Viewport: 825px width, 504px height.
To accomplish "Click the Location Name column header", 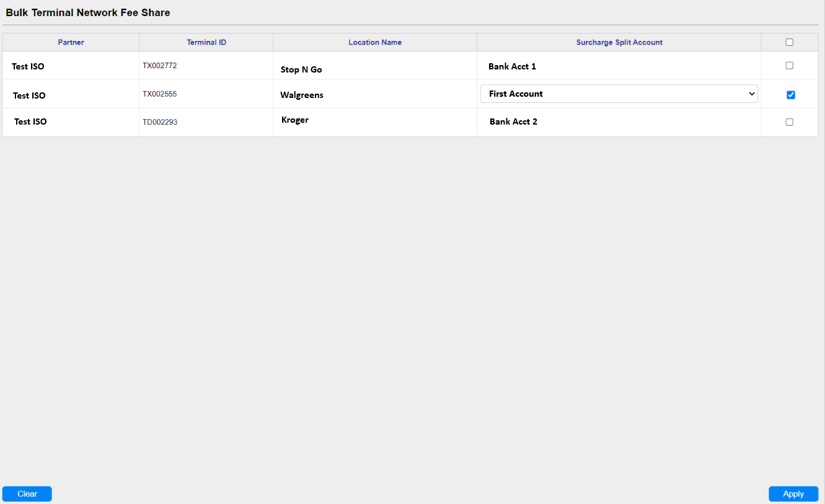I will (375, 42).
